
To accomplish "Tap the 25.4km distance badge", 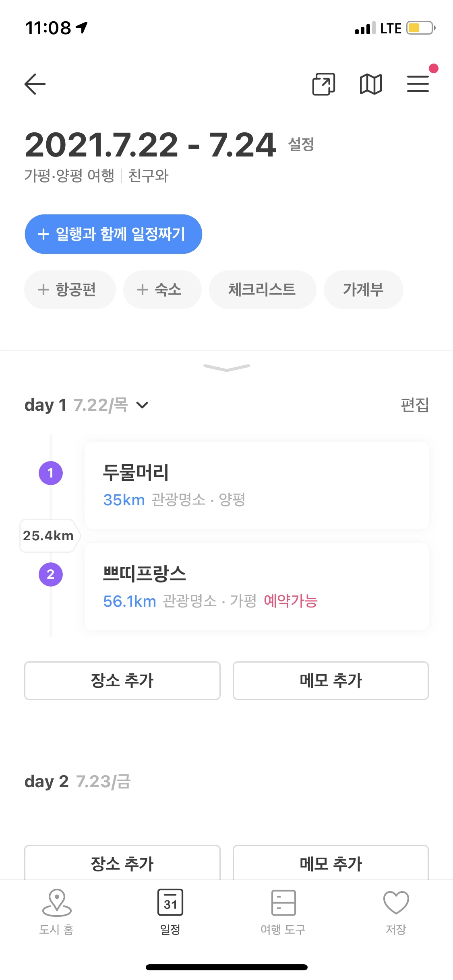I will [x=49, y=536].
